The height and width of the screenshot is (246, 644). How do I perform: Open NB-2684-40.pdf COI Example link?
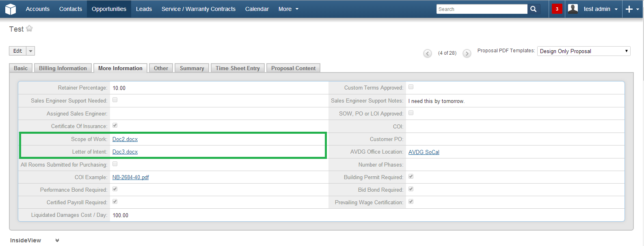point(131,177)
